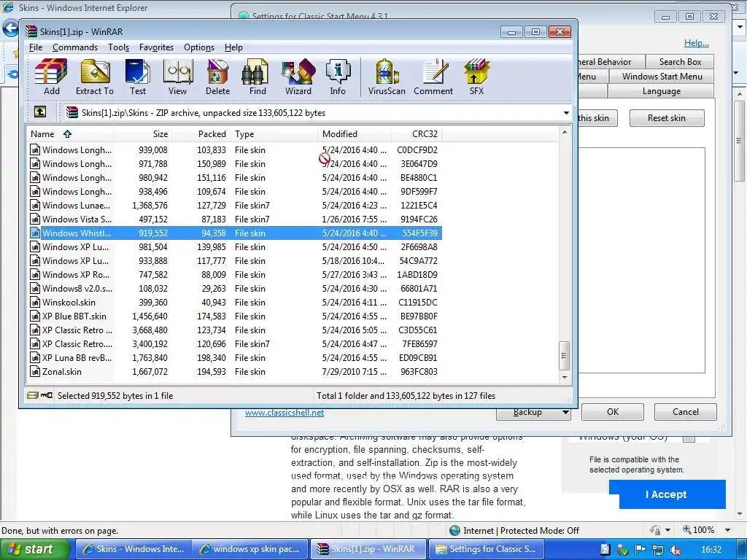Image resolution: width=747 pixels, height=560 pixels.
Task: Open the Backup button dropdown
Action: pyautogui.click(x=565, y=412)
